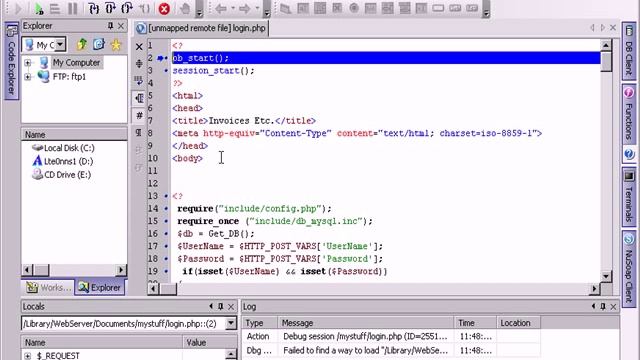Screen dimensions: 640x360
Task: Click the help question mark side icon
Action: 629,154
